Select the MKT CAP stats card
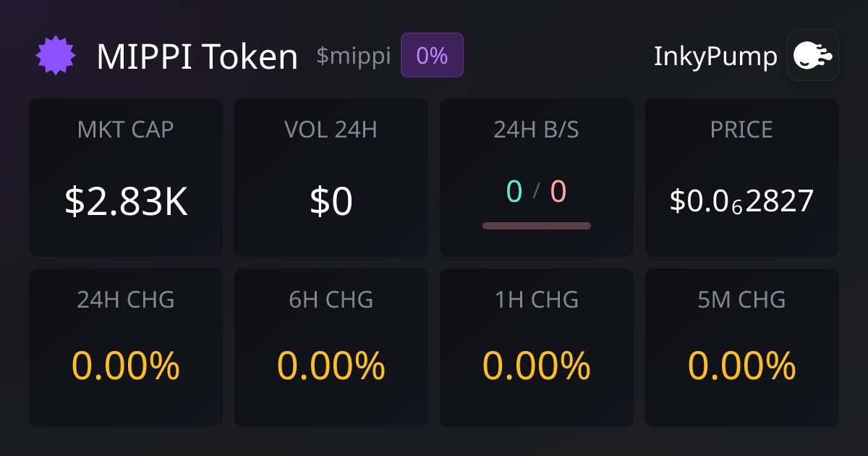Viewport: 868px width, 456px height. click(x=126, y=177)
